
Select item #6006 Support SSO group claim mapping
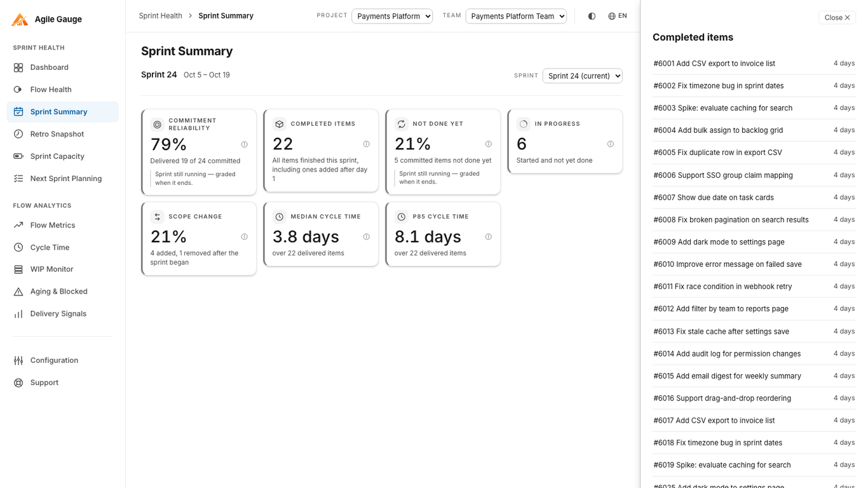(x=754, y=175)
